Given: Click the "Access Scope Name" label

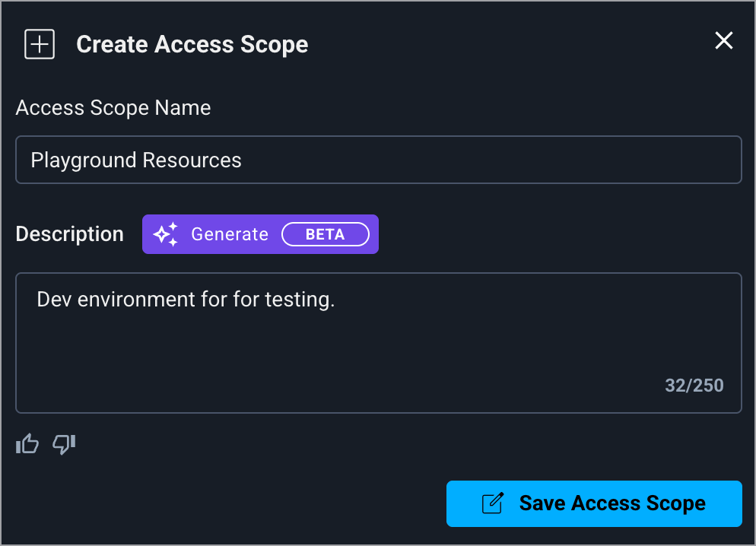Looking at the screenshot, I should click(113, 108).
